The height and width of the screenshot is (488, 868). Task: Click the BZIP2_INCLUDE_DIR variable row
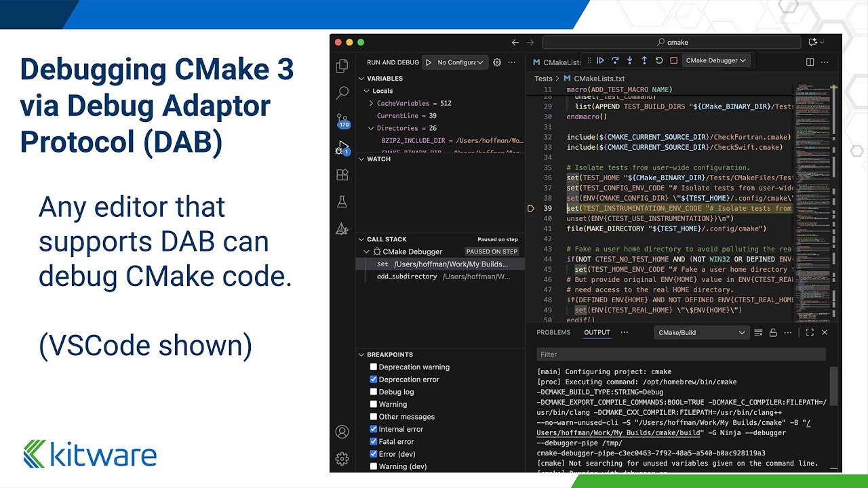441,140
